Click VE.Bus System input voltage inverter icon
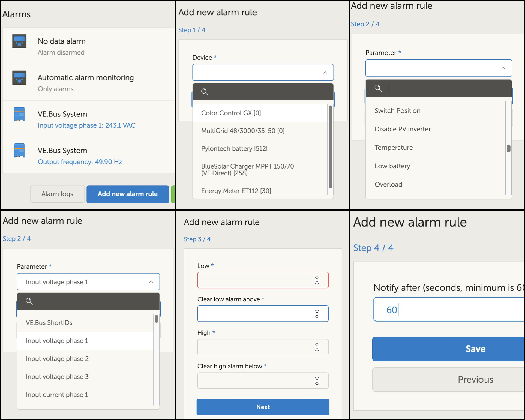 19,114
